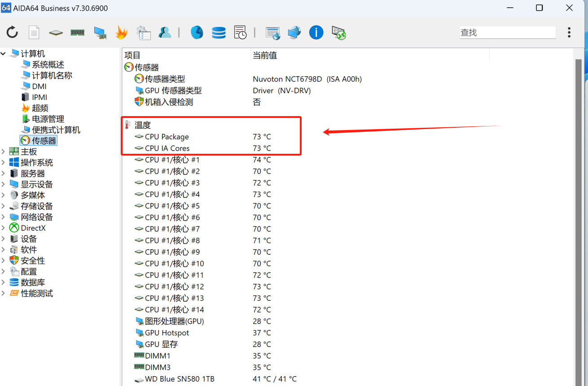Focus the 查找 search field
This screenshot has height=386, width=588.
click(507, 32)
